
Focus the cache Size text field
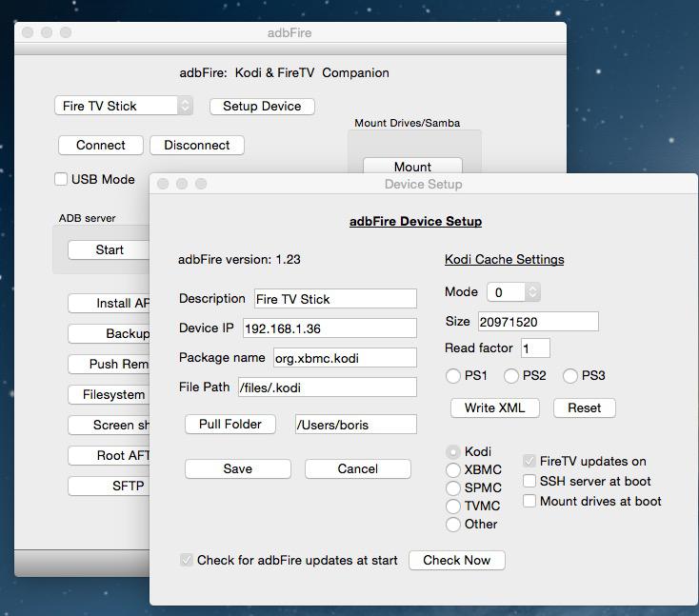(x=537, y=322)
